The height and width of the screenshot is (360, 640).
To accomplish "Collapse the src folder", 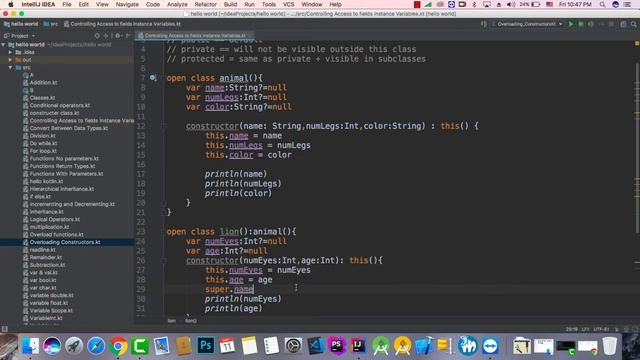I will (x=10, y=67).
